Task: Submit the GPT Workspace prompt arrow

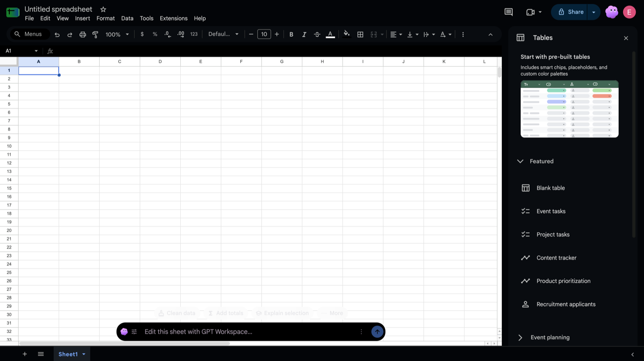Action: tap(377, 332)
